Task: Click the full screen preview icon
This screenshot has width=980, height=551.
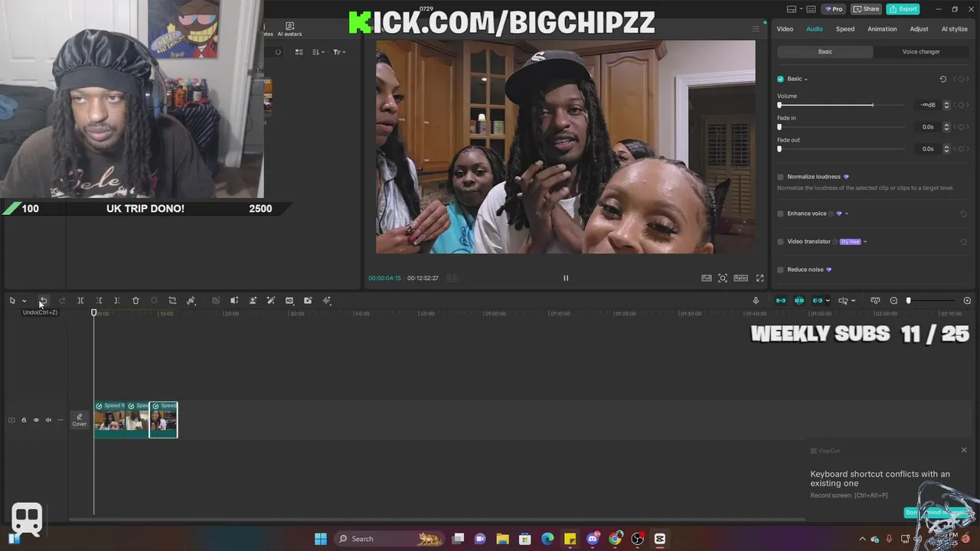Action: point(759,278)
